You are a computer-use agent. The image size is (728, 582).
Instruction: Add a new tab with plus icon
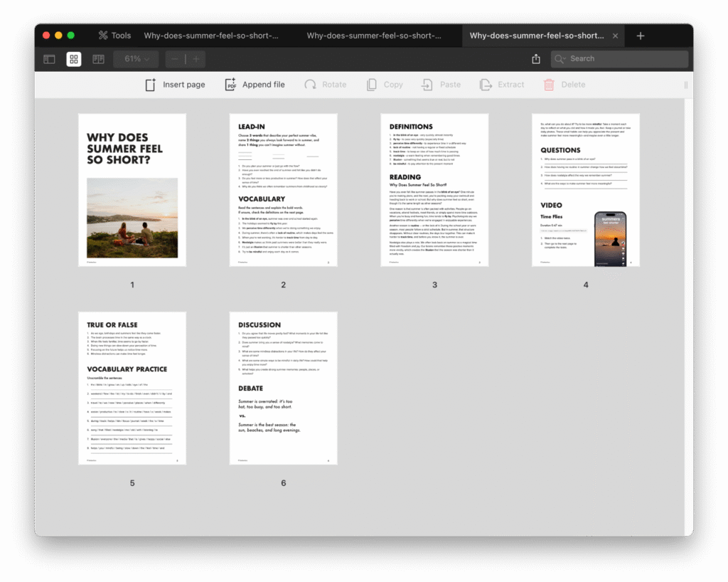click(641, 36)
